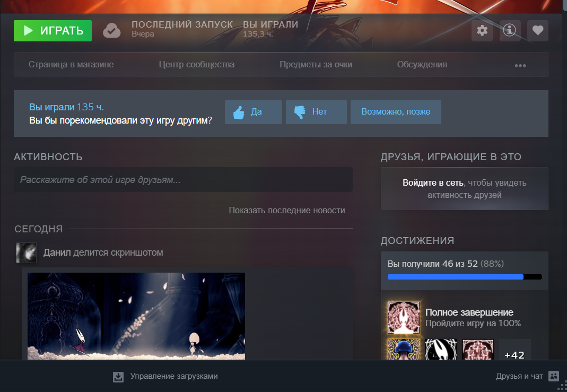Click the cloud sync status icon
The height and width of the screenshot is (392, 567).
[112, 31]
